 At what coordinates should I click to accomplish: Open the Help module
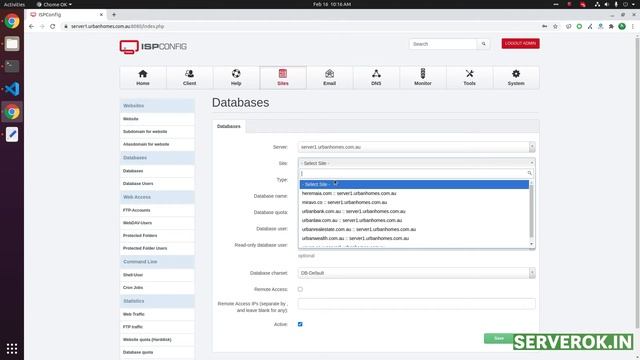click(236, 78)
